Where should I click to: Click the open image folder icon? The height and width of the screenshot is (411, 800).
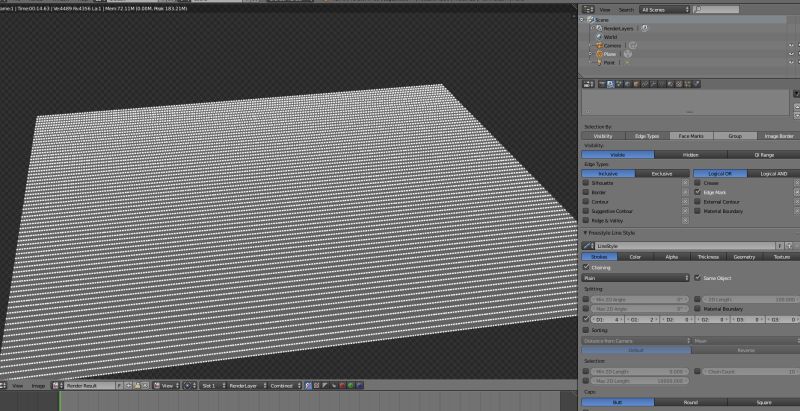tap(137, 386)
